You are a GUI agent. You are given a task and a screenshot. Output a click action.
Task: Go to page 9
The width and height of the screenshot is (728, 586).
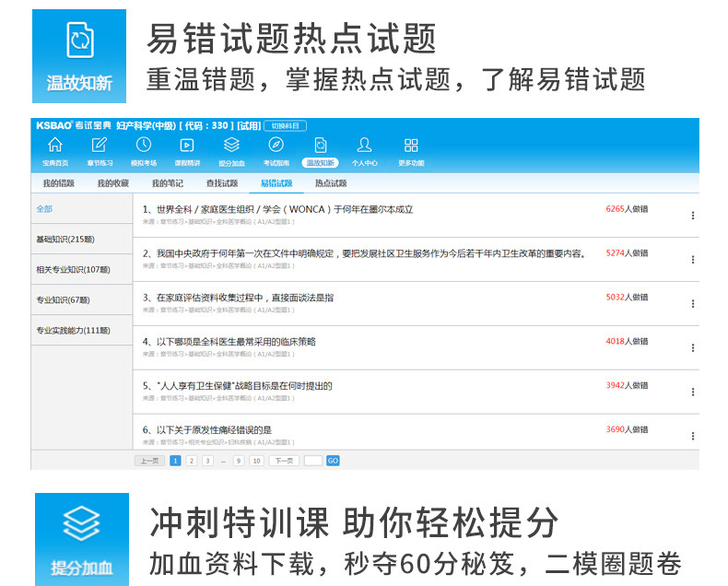[238, 461]
